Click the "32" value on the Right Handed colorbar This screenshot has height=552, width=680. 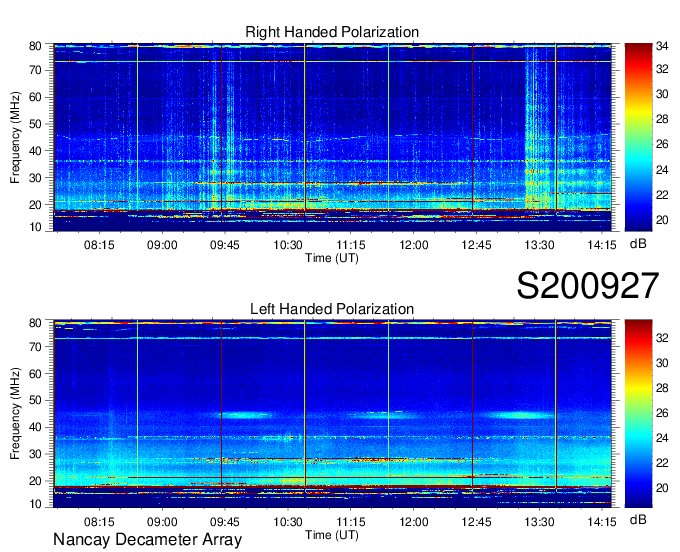pos(662,69)
